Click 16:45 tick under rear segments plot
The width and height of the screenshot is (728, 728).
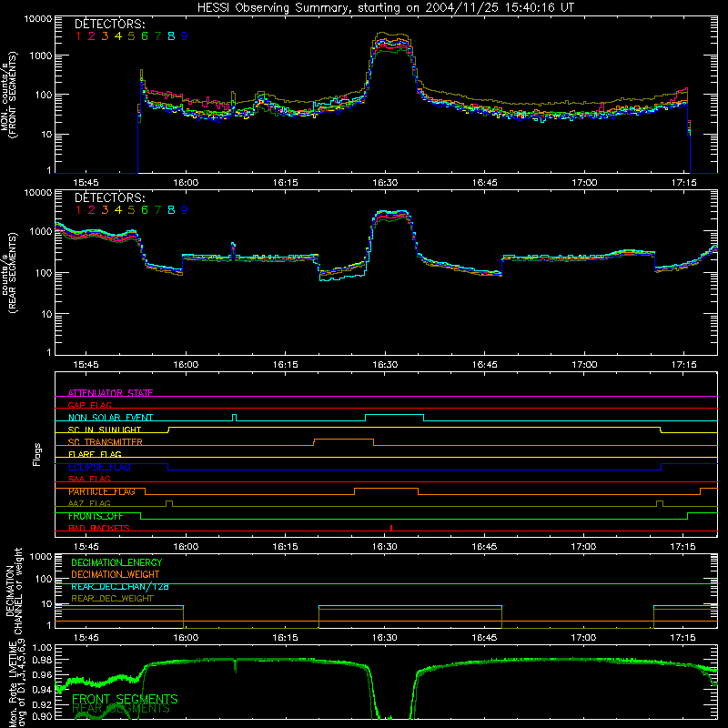pyautogui.click(x=485, y=365)
